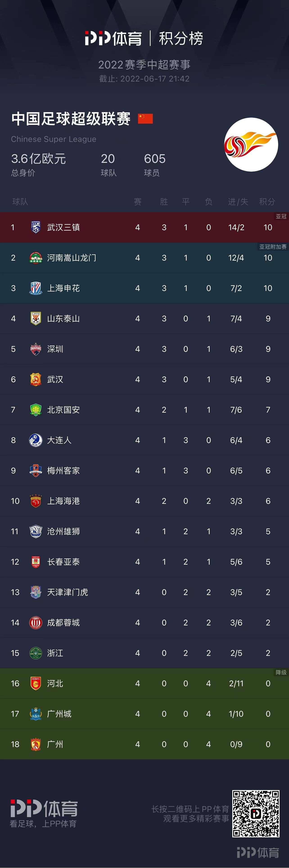Click the 亚冠 (AFC Champions League) label on the first row

[281, 216]
